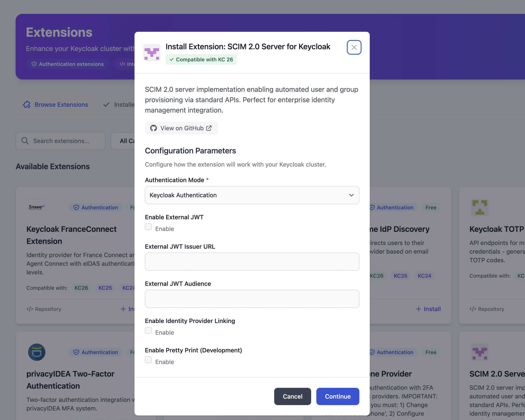The width and height of the screenshot is (525, 420).
Task: Click the privacyIDEA extension icon
Action: click(x=37, y=352)
